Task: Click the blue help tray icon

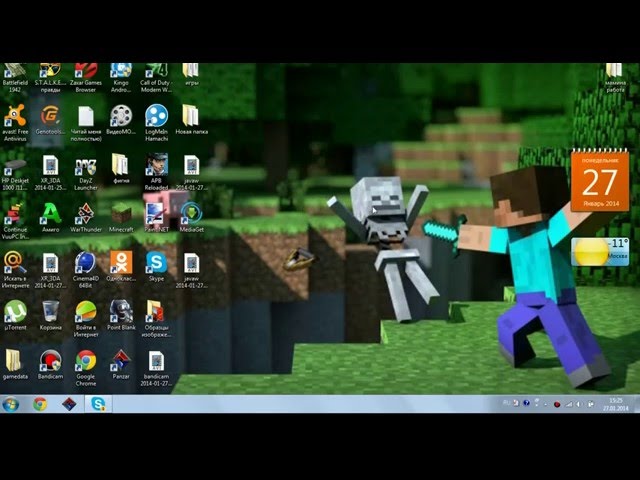Action: [x=527, y=403]
